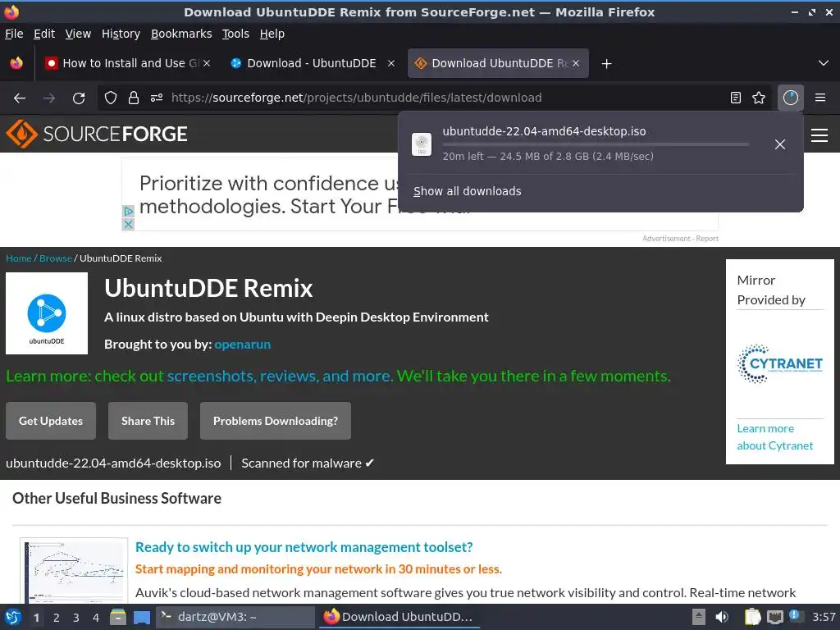Expand the list all tabs chevron

pyautogui.click(x=824, y=63)
